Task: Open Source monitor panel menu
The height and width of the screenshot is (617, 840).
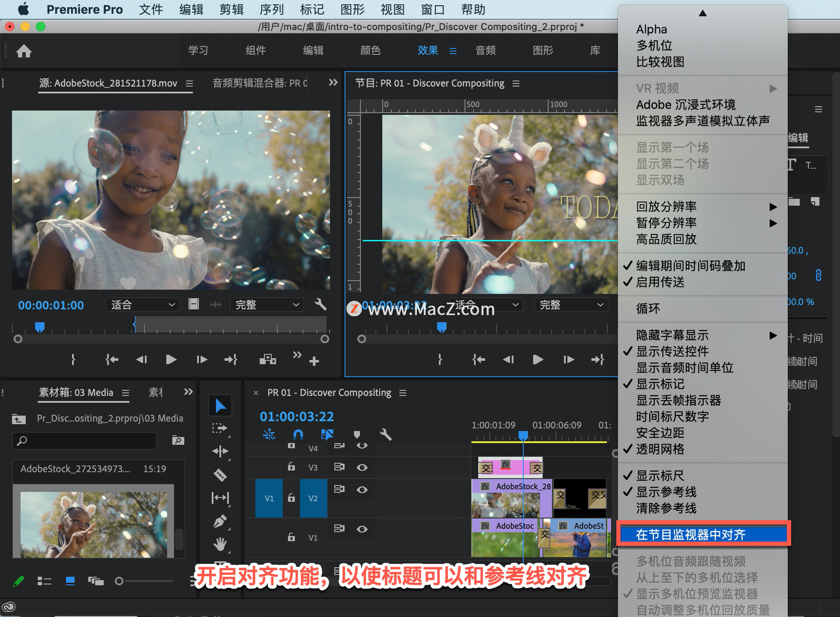Action: 189,84
